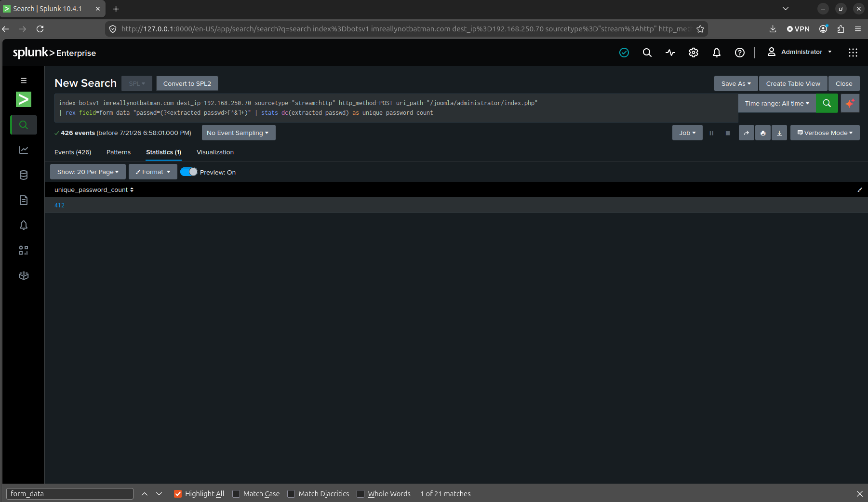
Task: Open browser Extensions puzzle icon
Action: [x=841, y=29]
